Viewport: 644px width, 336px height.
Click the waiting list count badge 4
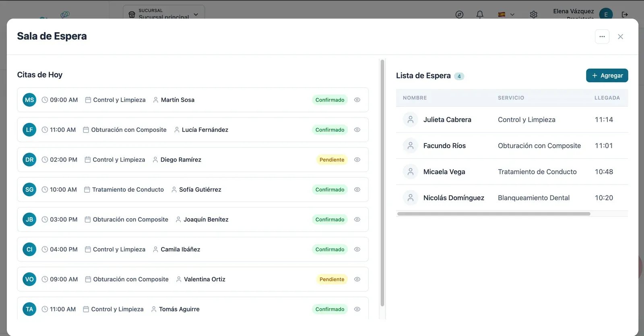pos(459,76)
